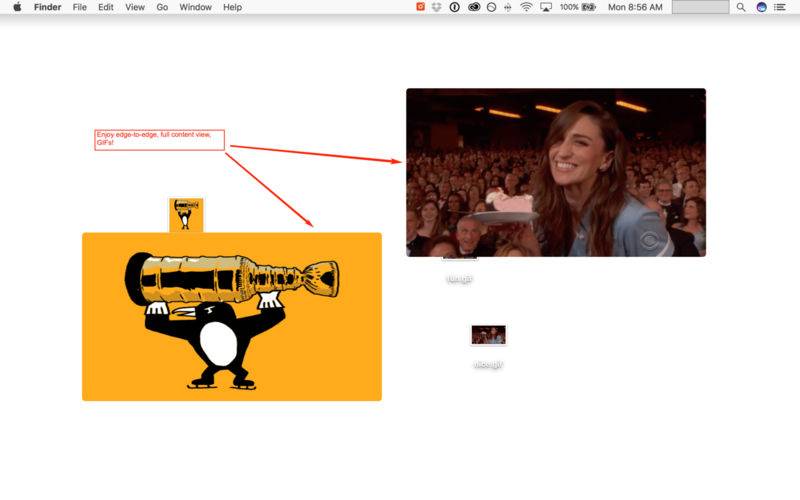Click the large smiling woman GIF preview
The image size is (800, 500).
click(556, 172)
